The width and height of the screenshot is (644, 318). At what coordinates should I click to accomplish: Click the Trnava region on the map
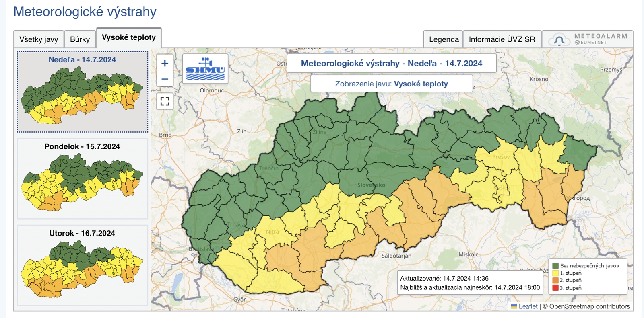[236, 224]
